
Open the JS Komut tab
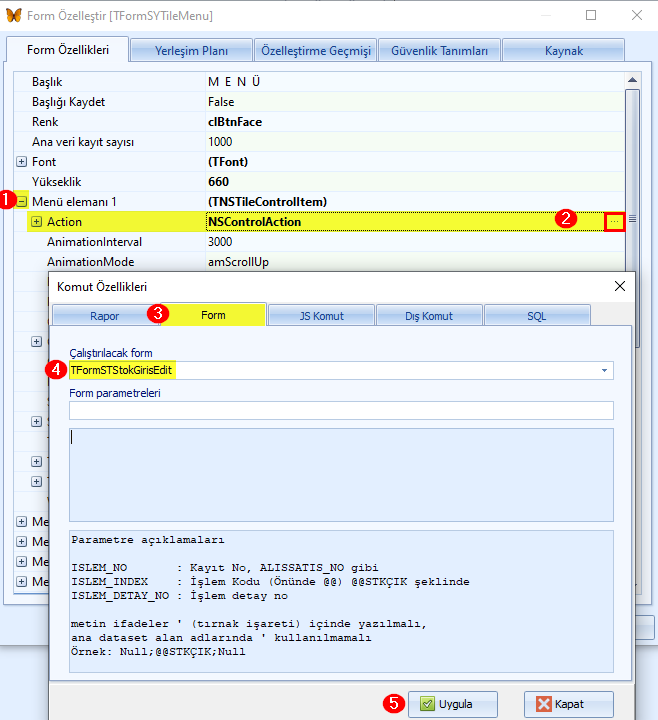321,315
